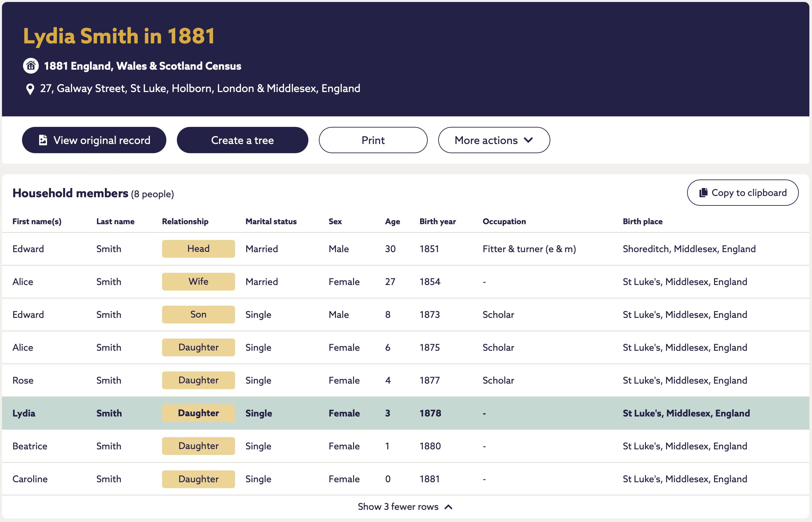Click St Luke's birth place in Caroline's row

pyautogui.click(x=684, y=479)
